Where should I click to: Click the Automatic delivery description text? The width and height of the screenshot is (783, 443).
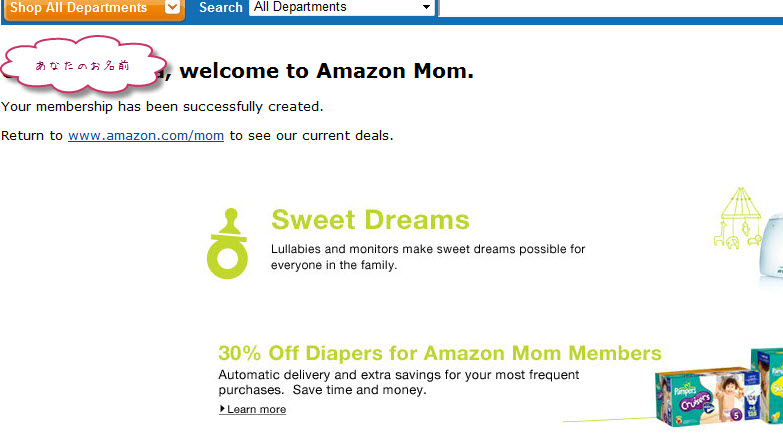coord(398,382)
